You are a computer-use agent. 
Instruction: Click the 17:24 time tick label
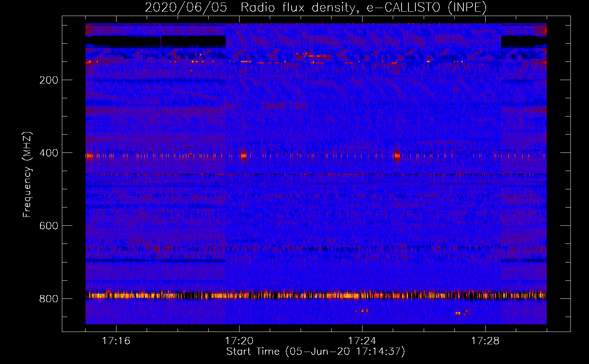[362, 341]
